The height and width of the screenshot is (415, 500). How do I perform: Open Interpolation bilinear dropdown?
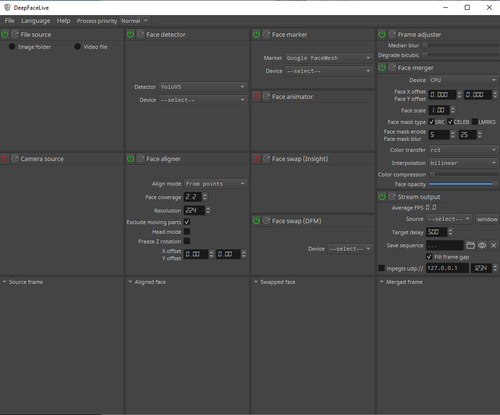[463, 163]
